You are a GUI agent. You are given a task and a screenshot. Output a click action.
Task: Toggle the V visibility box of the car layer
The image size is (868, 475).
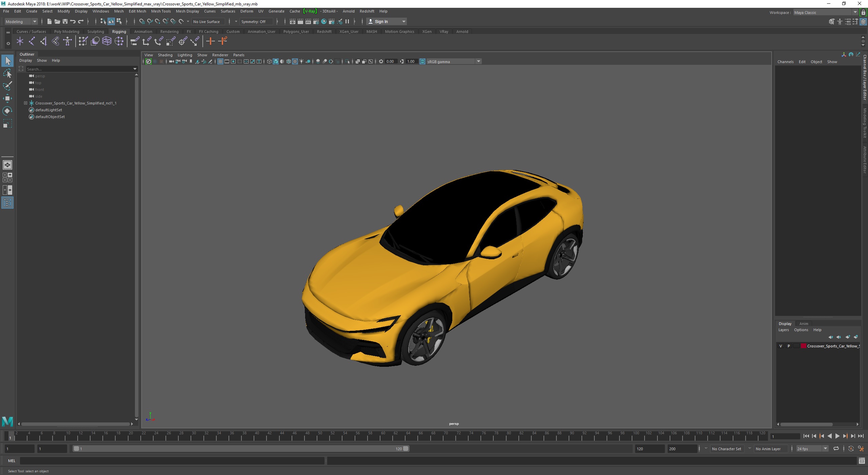point(781,346)
